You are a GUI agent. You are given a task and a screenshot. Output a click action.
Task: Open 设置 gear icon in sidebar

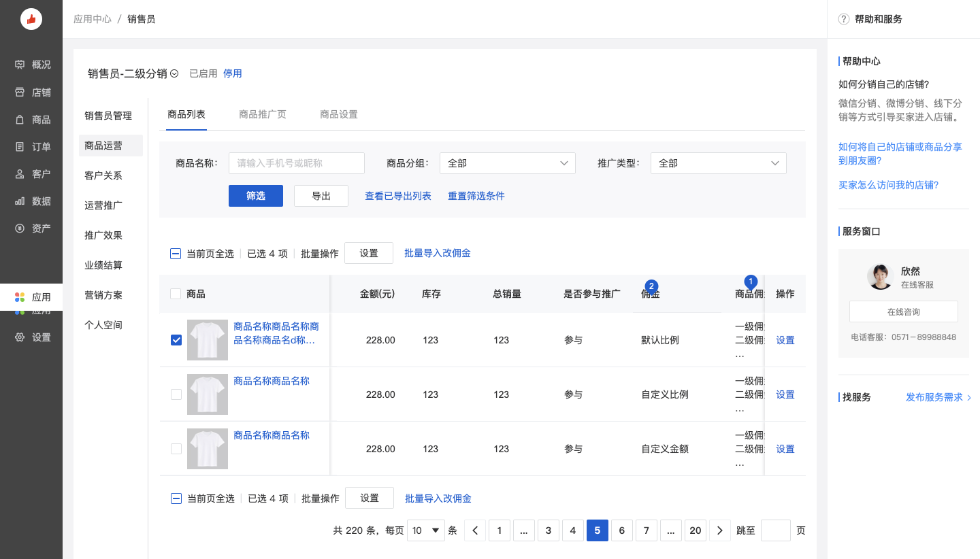[20, 337]
